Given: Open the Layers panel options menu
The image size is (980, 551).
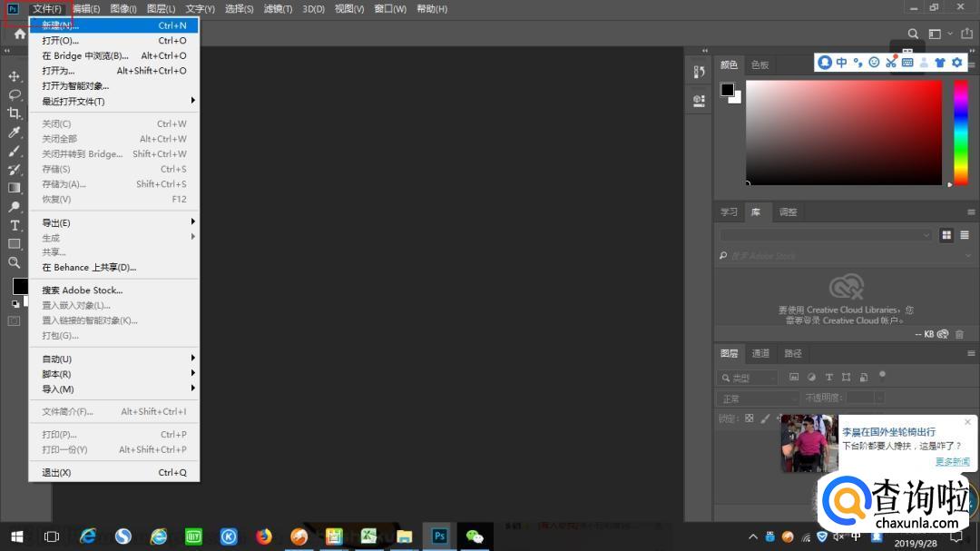Looking at the screenshot, I should tap(971, 353).
